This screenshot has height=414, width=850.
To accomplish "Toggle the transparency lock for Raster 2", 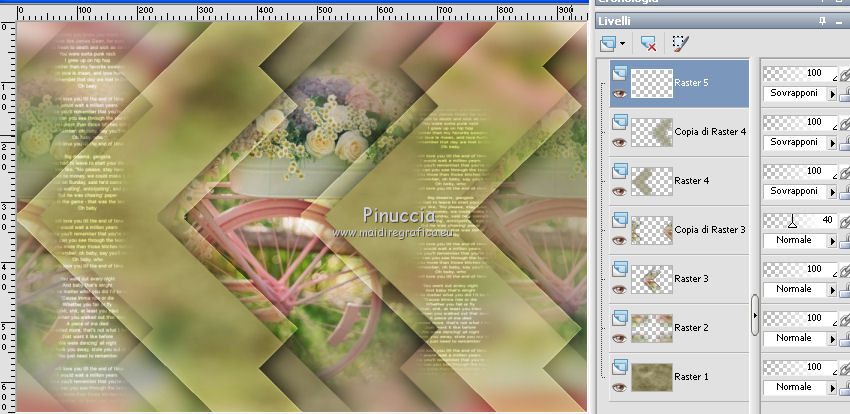I will (845, 341).
